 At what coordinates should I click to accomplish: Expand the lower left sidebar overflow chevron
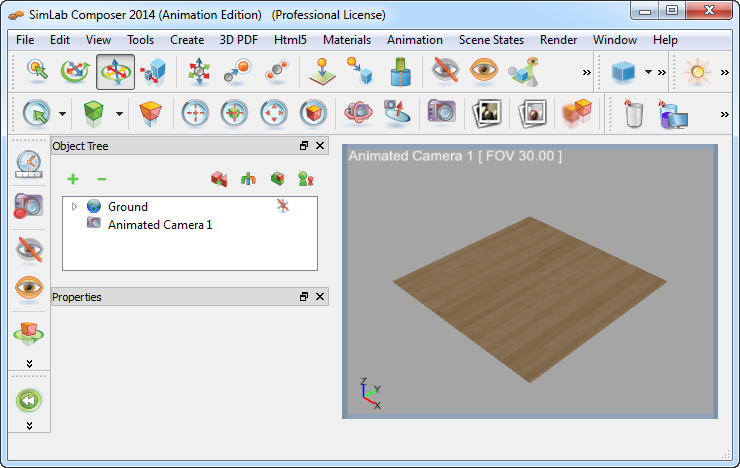tap(29, 426)
